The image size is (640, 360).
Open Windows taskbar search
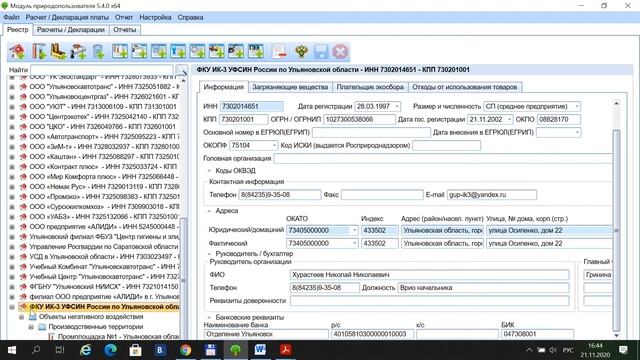pos(36,350)
